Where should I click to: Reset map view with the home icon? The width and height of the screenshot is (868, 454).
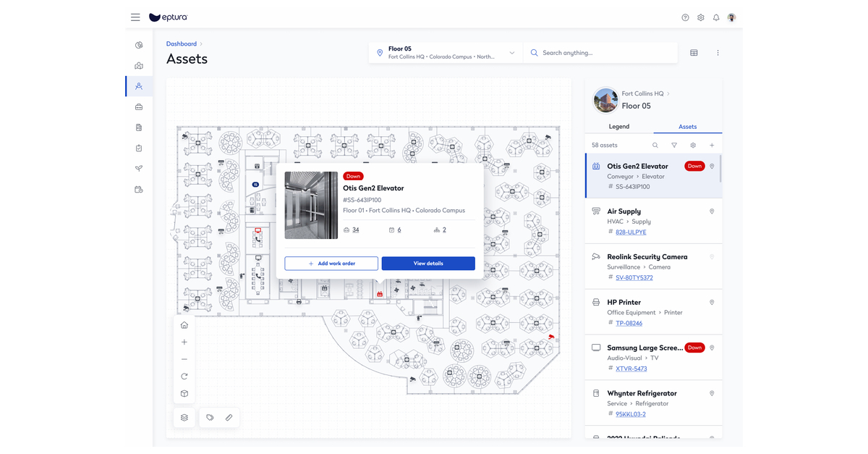point(184,324)
